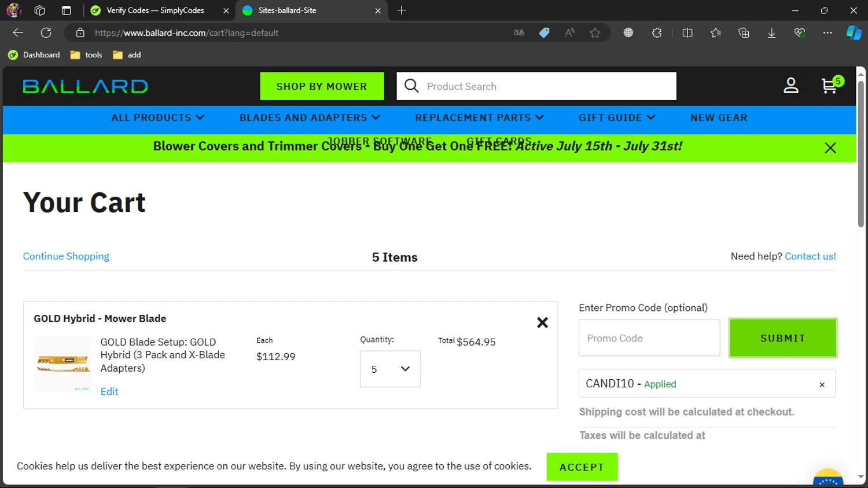Open the Downloads icon
Image resolution: width=868 pixels, height=488 pixels.
772,33
